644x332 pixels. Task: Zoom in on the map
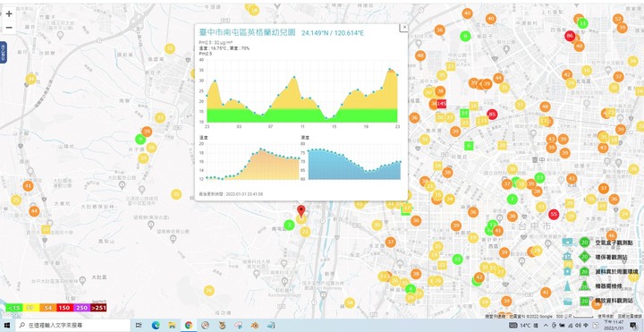click(x=9, y=13)
